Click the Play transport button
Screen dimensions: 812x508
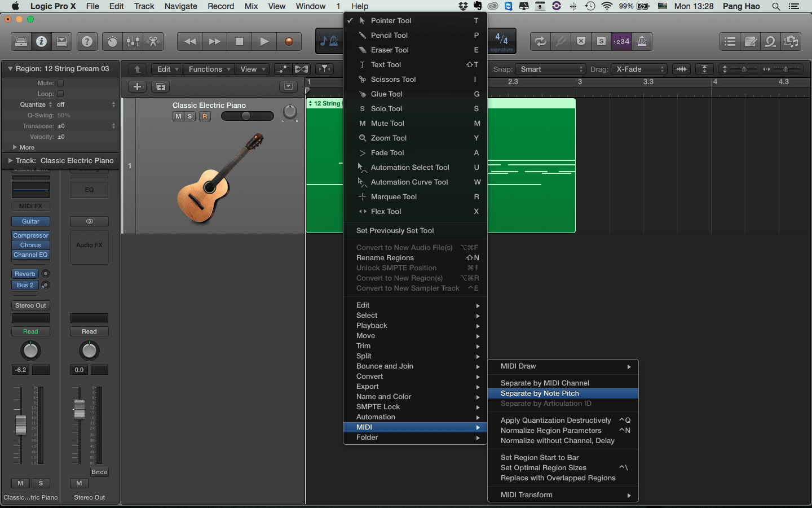click(264, 41)
